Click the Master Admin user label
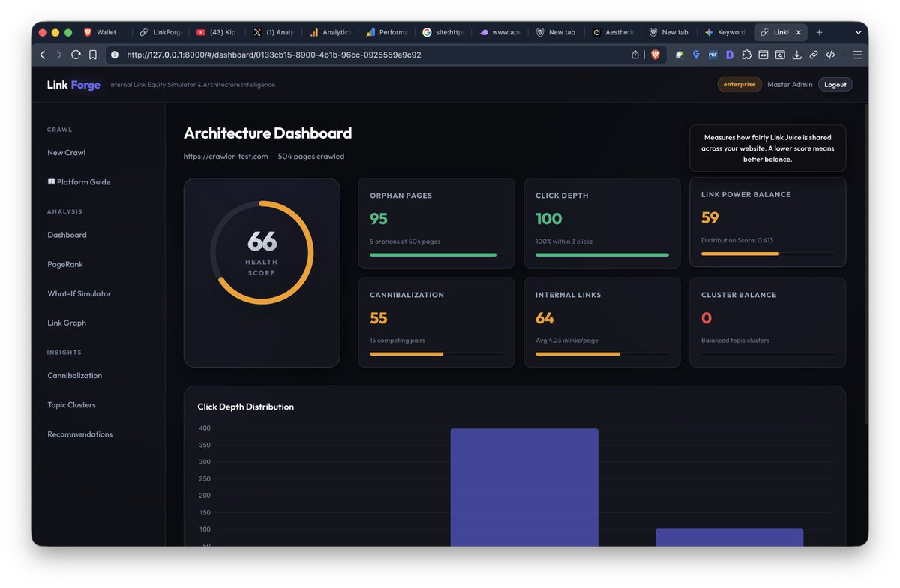Screen dimensions: 900x588 [790, 85]
